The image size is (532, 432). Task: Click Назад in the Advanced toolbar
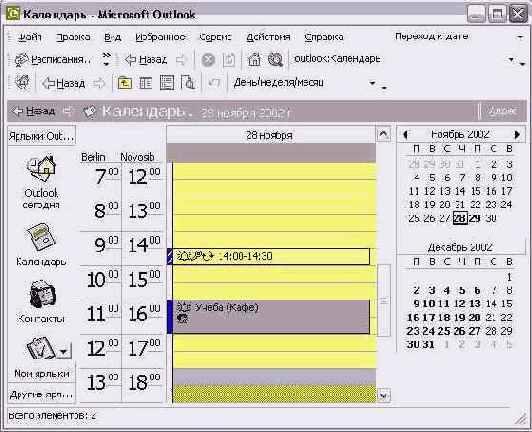[x=63, y=83]
